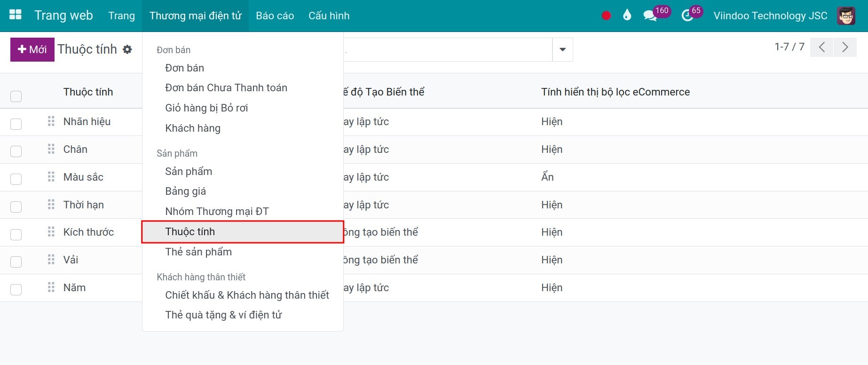Go to next page arrow
The height and width of the screenshot is (365, 868).
click(845, 47)
